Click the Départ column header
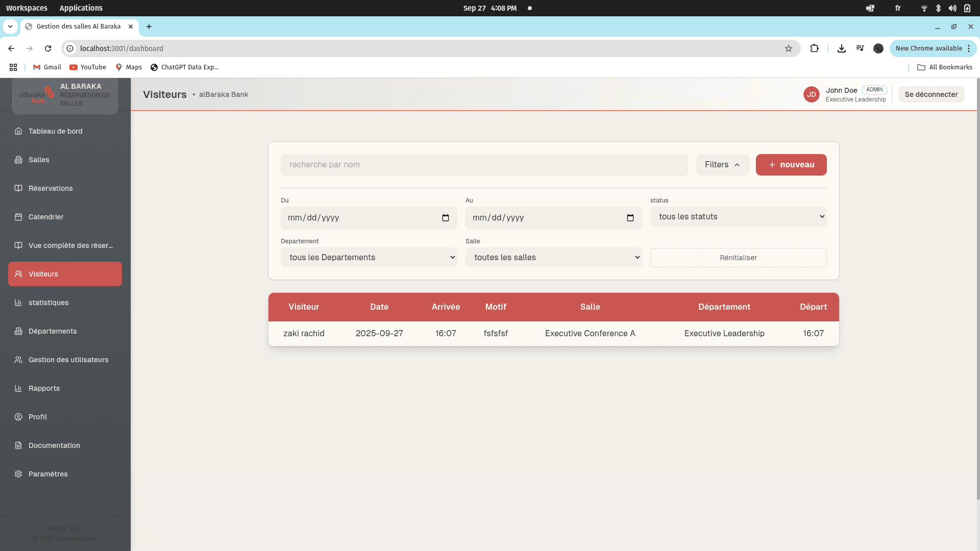The image size is (980, 551). (813, 307)
